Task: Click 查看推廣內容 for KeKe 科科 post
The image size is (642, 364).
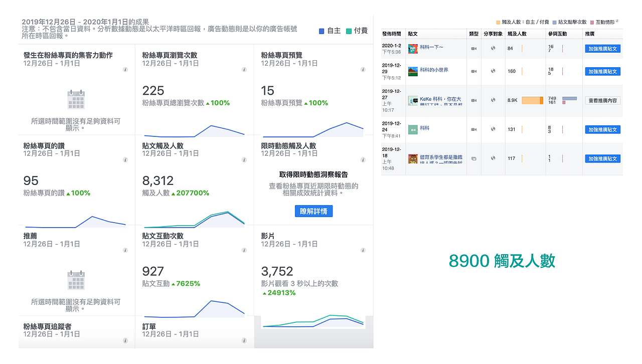Action: coord(603,100)
